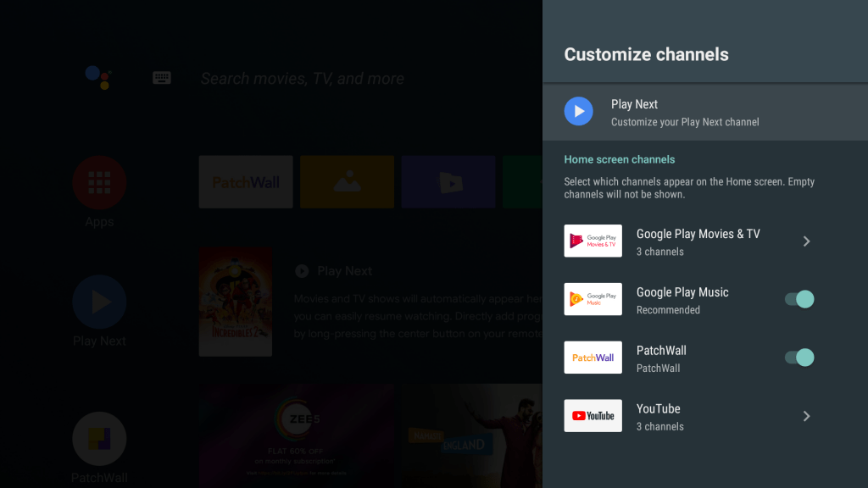Click 'Recommended' under Google Play Music
The width and height of the screenshot is (868, 488).
668,310
